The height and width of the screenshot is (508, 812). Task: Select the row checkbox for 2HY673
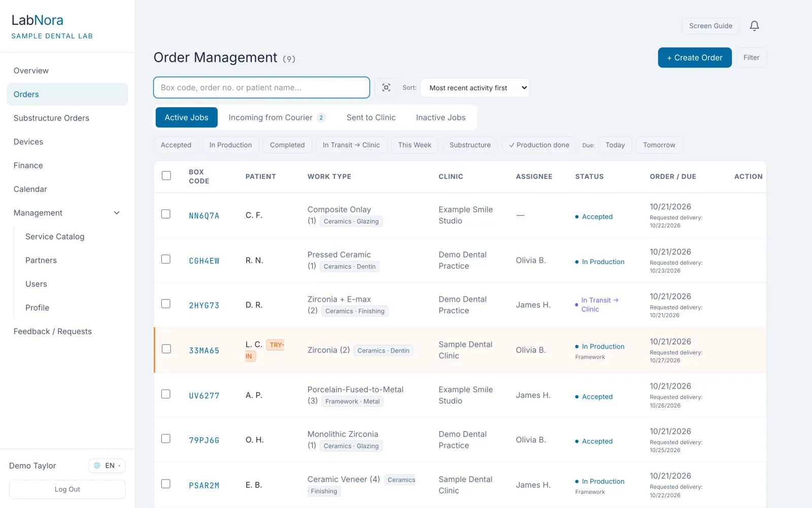166,304
